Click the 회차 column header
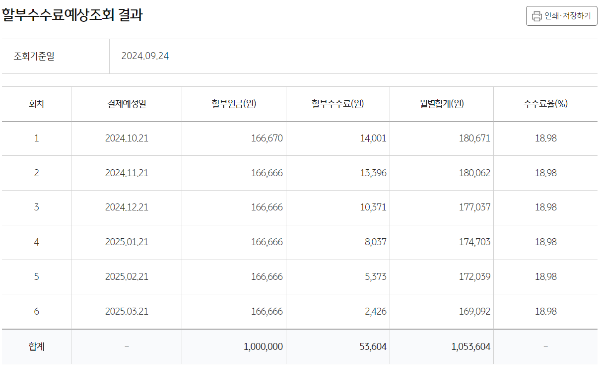Screen dimensions: 600x365 click(36, 104)
